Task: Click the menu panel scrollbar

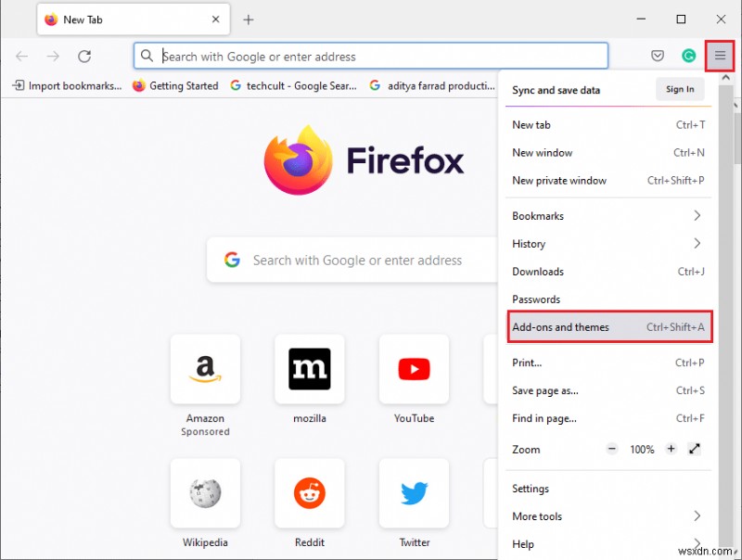Action: (x=725, y=317)
